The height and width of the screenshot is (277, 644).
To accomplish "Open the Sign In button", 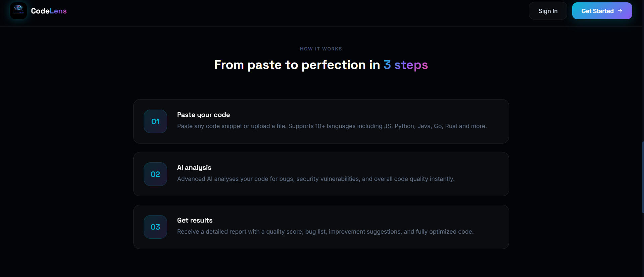I will [x=548, y=11].
